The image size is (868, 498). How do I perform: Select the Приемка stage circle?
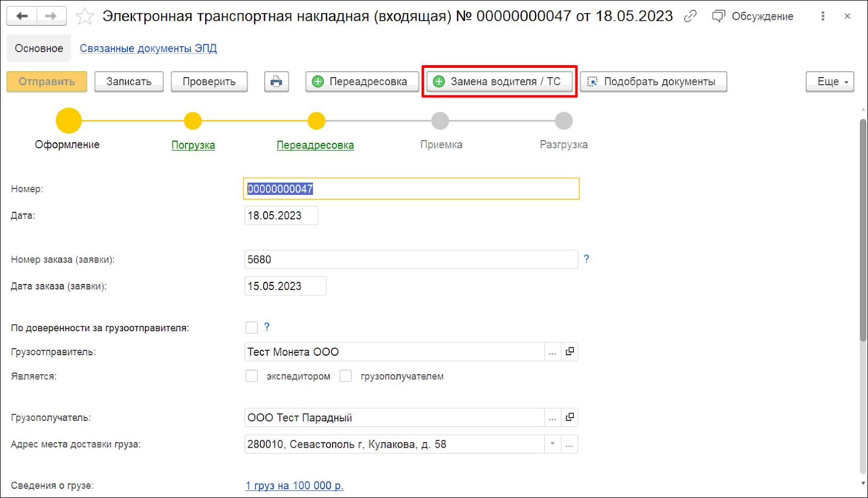(440, 121)
